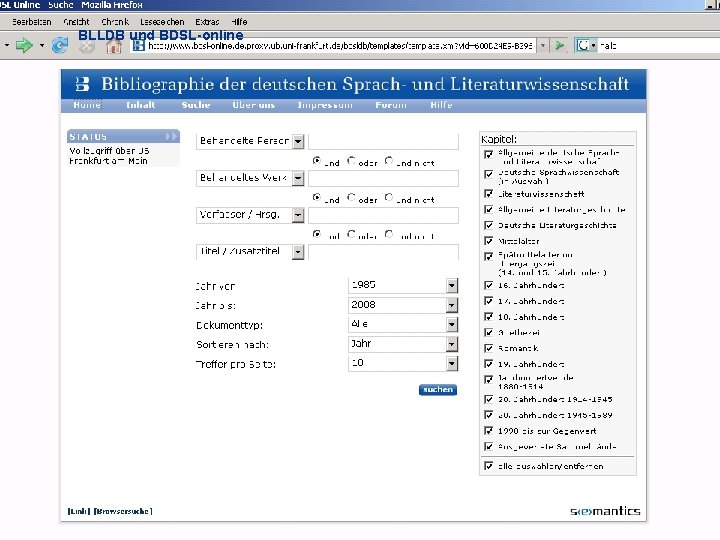Image resolution: width=720 pixels, height=540 pixels.
Task: Open the Chronik browser menu
Action: (115, 22)
